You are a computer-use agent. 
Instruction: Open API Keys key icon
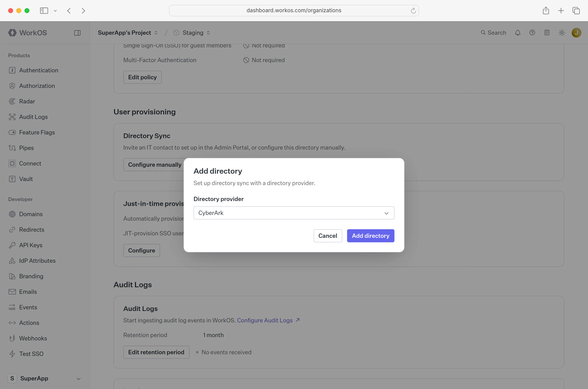[12, 245]
